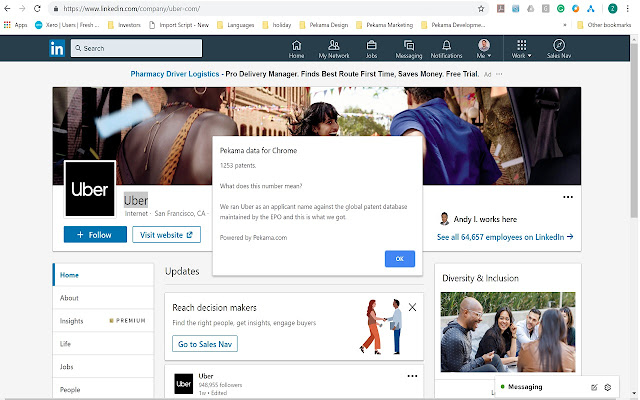The image size is (640, 400).
Task: Select People in the company sidebar
Action: click(x=103, y=389)
